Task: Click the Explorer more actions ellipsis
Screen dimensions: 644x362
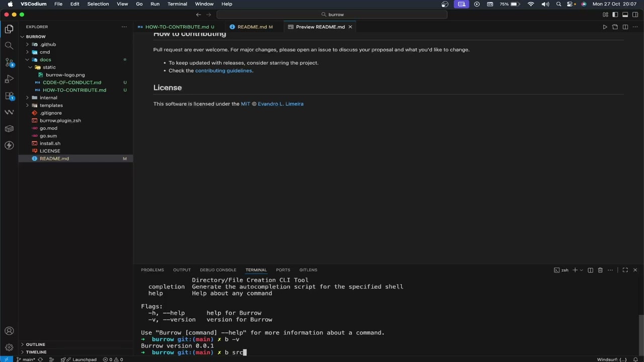Action: [124, 27]
